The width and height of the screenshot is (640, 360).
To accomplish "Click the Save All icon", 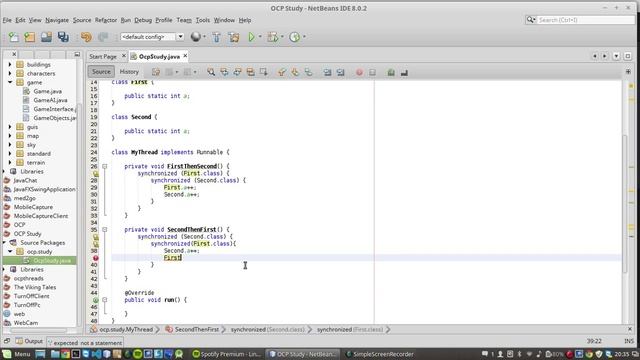I will pyautogui.click(x=63, y=37).
